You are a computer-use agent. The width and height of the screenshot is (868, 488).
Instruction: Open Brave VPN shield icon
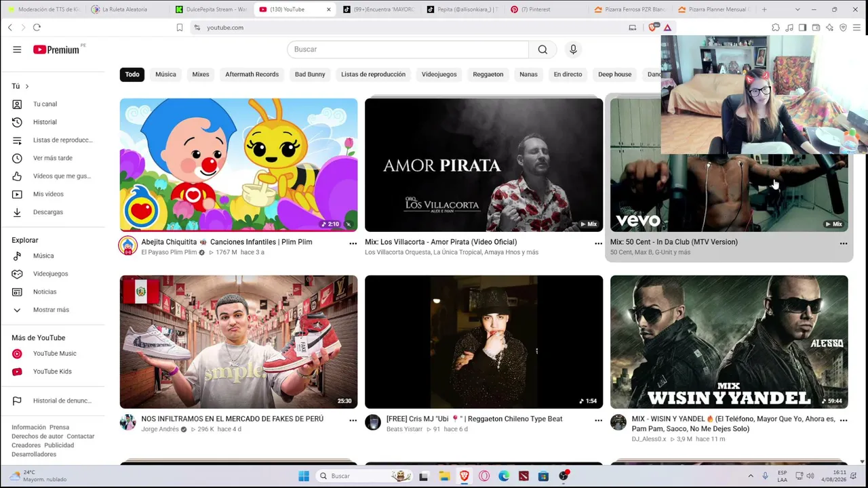[x=843, y=28]
